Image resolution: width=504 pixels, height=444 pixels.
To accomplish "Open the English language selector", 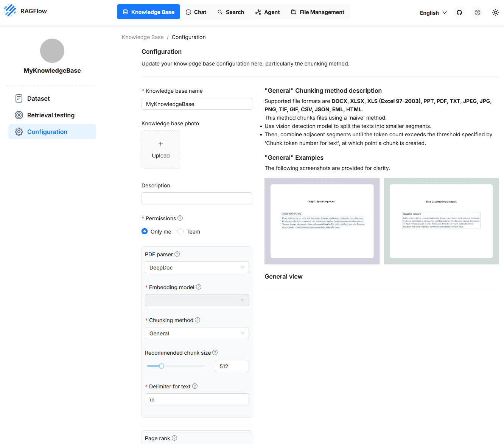I will point(433,12).
